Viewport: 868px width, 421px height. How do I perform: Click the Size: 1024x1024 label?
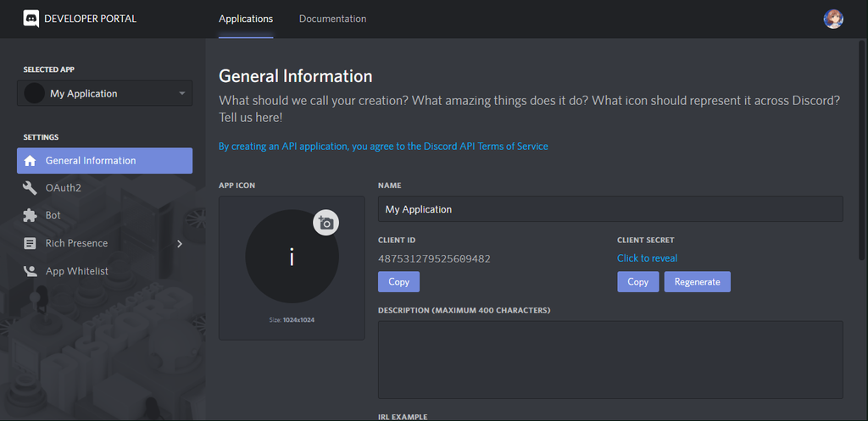292,319
